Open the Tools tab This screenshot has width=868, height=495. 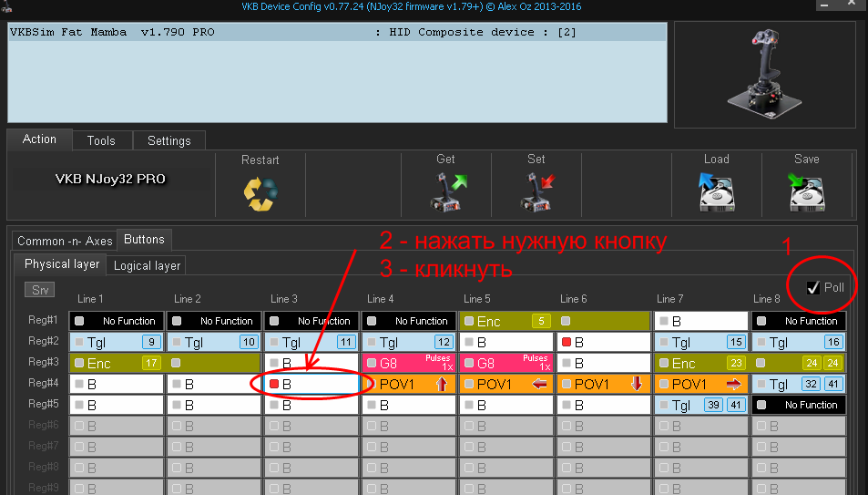(x=101, y=140)
